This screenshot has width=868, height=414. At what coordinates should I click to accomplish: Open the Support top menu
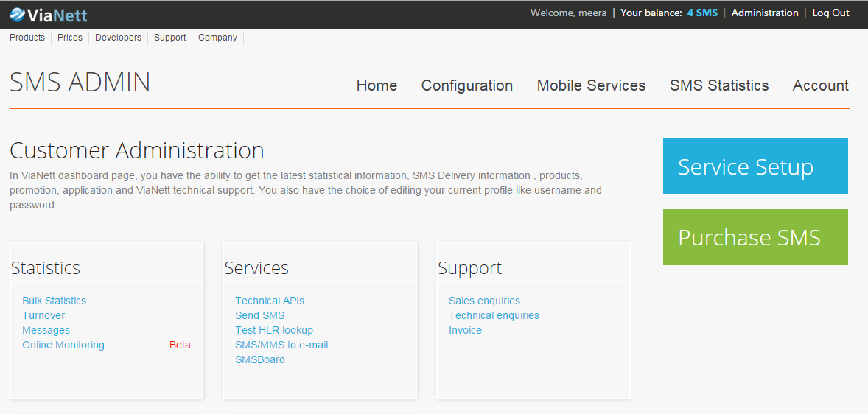pyautogui.click(x=170, y=38)
